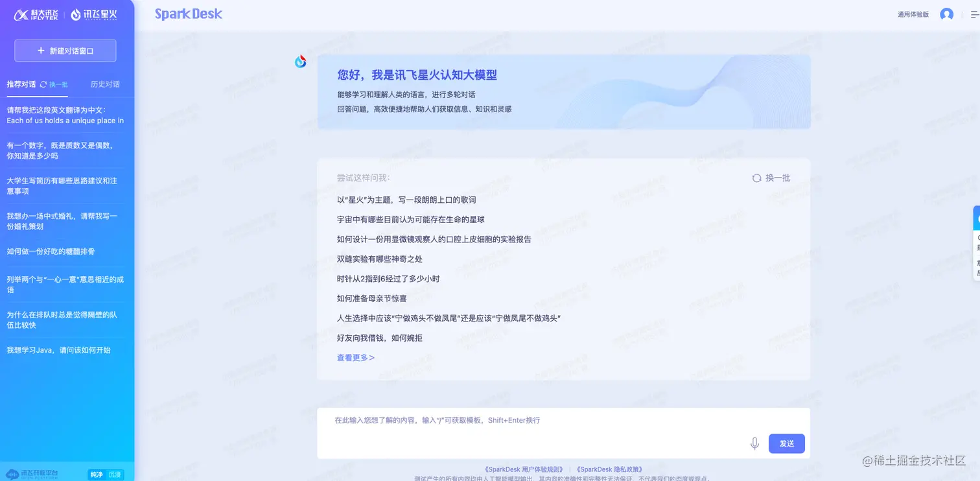Select 沉浸 mode toggle
Screen dimensions: 980x481
click(x=114, y=475)
